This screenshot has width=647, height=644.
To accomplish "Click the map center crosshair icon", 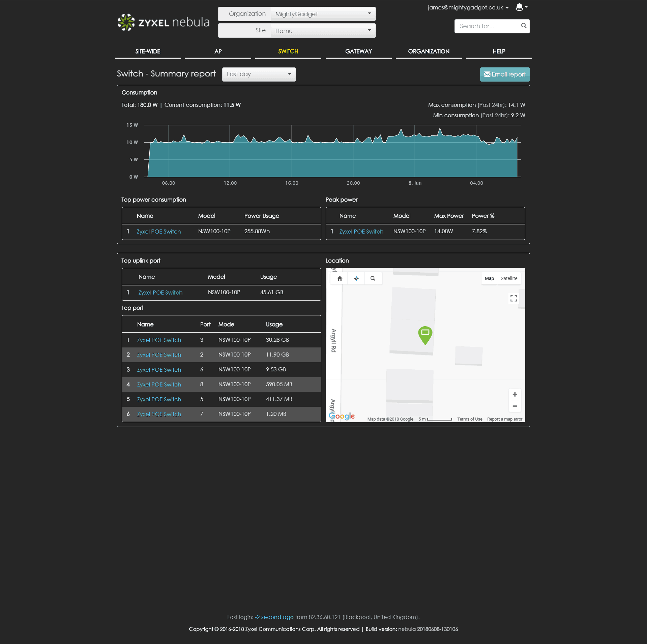I will click(x=356, y=278).
